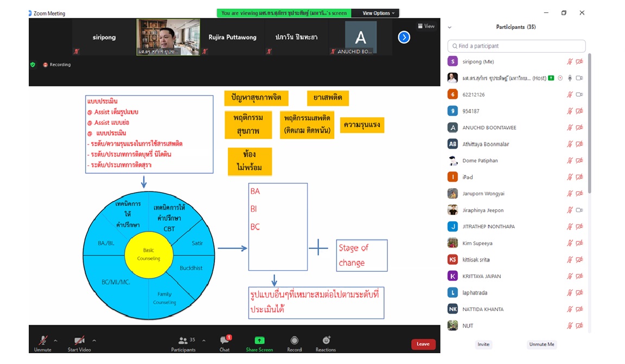
Task: Open the Reactions icon
Action: [x=326, y=341]
